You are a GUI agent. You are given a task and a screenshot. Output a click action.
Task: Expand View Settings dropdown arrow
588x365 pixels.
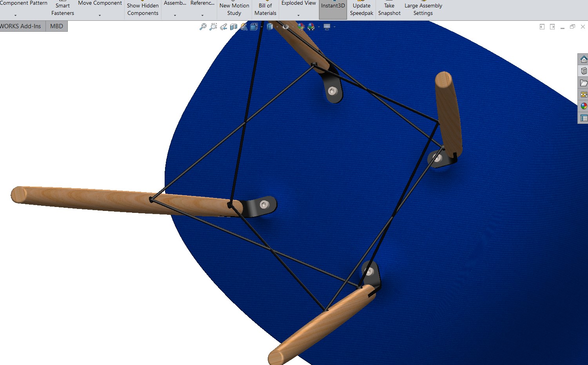(x=334, y=27)
